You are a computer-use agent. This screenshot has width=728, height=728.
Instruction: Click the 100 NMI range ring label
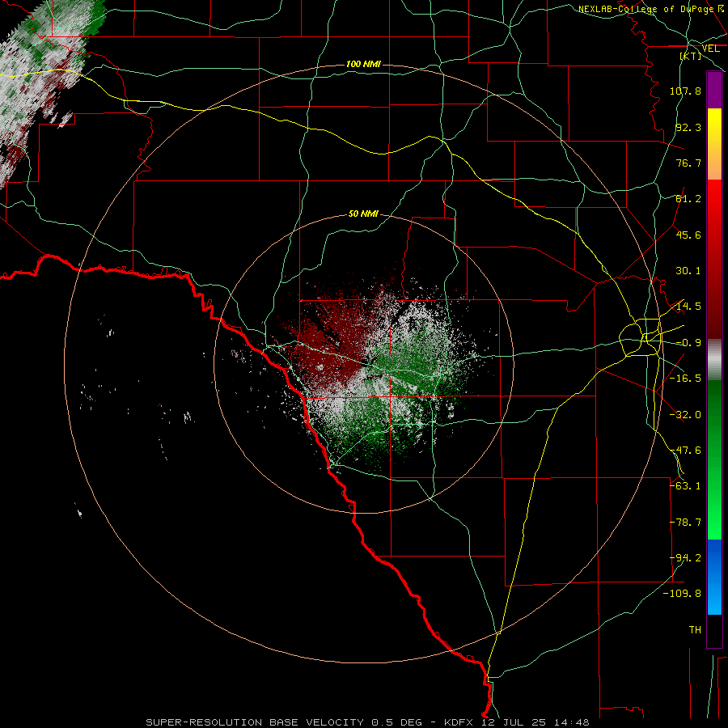[363, 64]
